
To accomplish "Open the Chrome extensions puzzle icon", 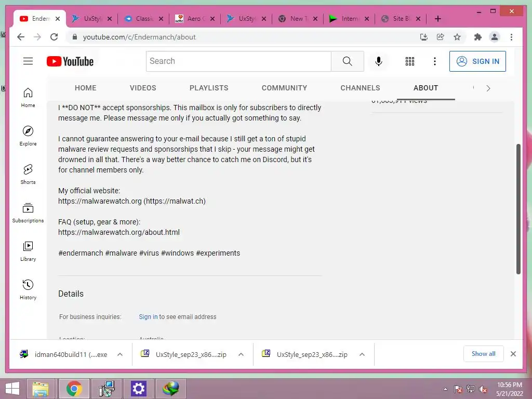I will pyautogui.click(x=478, y=37).
